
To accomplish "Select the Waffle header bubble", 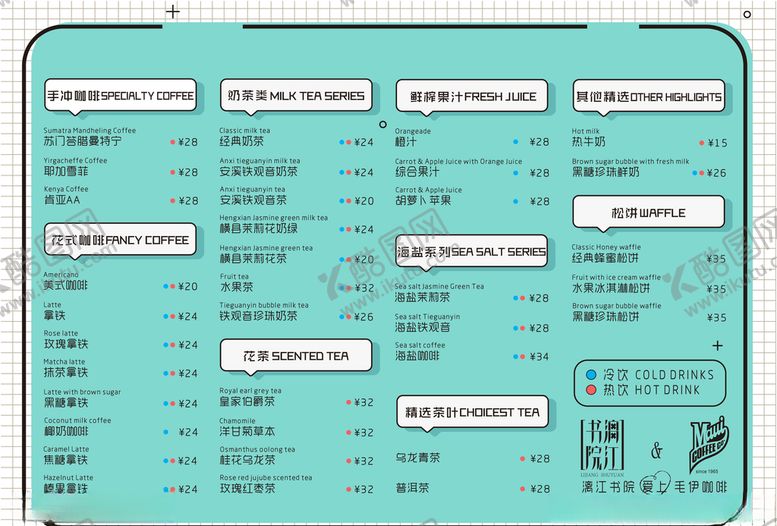I will [x=648, y=213].
